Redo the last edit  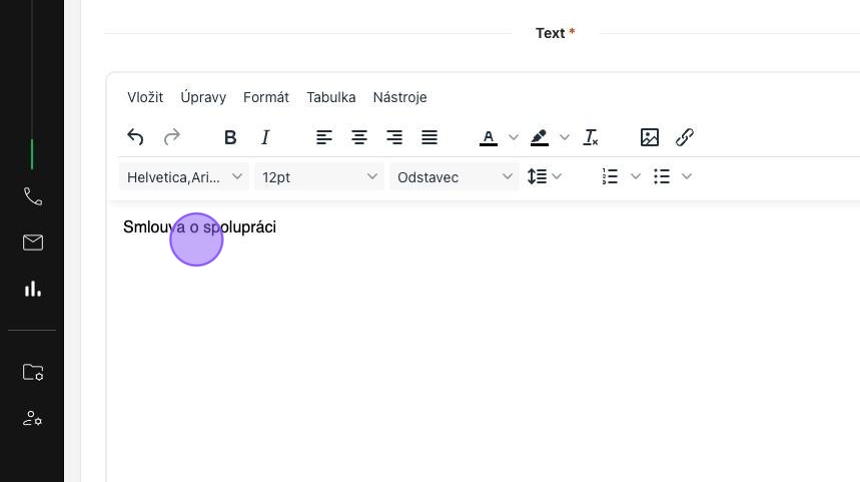tap(172, 137)
